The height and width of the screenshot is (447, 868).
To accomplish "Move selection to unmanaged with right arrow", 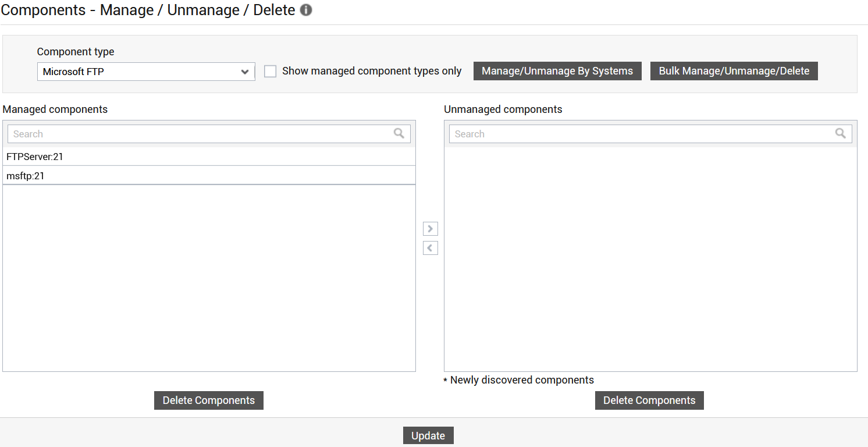I will [x=431, y=229].
